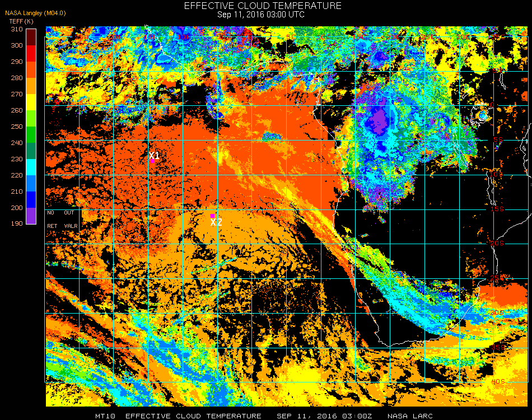This screenshot has height=420, width=532.
Task: Select the purple 190–200 K legend band
Action: [31, 216]
